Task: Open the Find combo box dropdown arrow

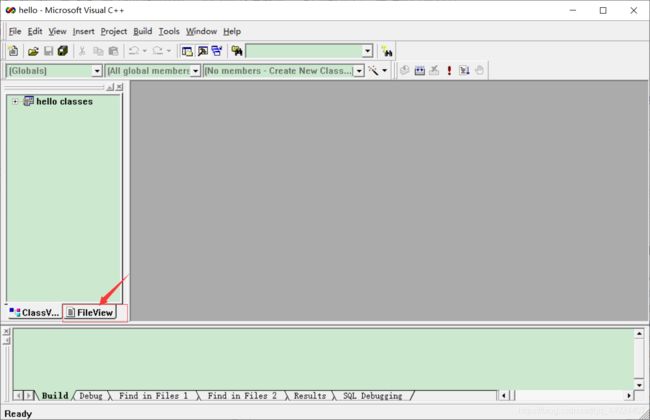Action: pos(367,51)
